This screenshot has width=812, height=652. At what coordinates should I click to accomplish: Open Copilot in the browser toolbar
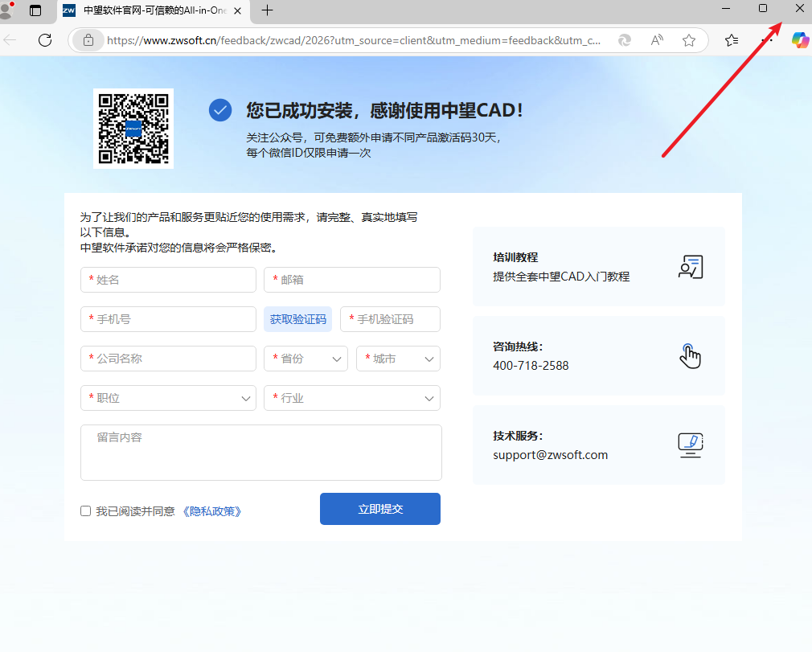click(800, 39)
